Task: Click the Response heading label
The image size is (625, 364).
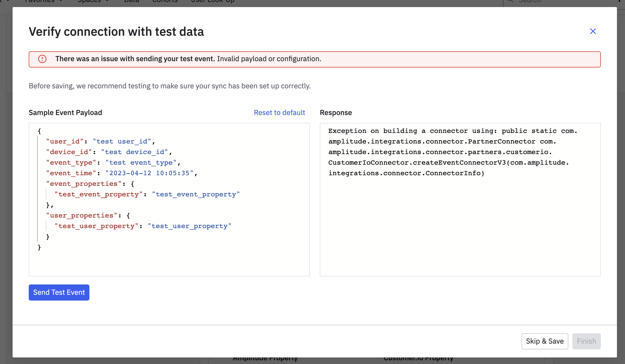Action: coord(336,113)
